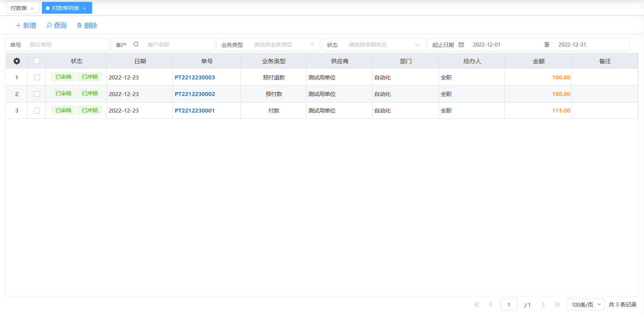The height and width of the screenshot is (314, 644).
Task: Click the calendar icon beside 起止日期
Action: pos(461,45)
